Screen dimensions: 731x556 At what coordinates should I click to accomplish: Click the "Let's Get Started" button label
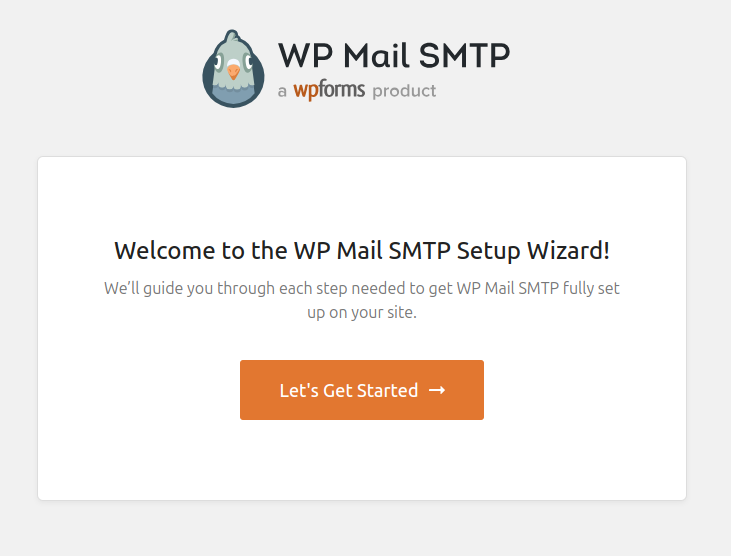click(349, 391)
